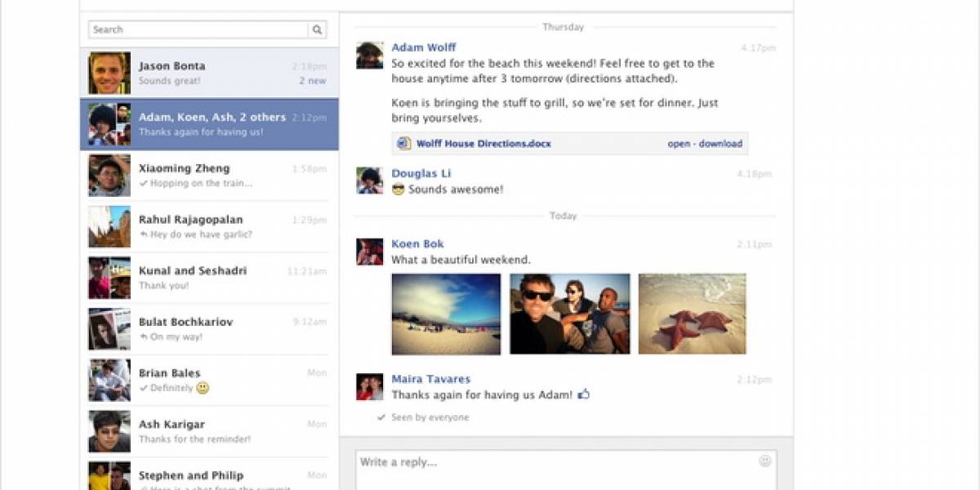Click Rahul Rajagopalan's avatar thumbnail
The width and height of the screenshot is (980, 490).
point(109,227)
